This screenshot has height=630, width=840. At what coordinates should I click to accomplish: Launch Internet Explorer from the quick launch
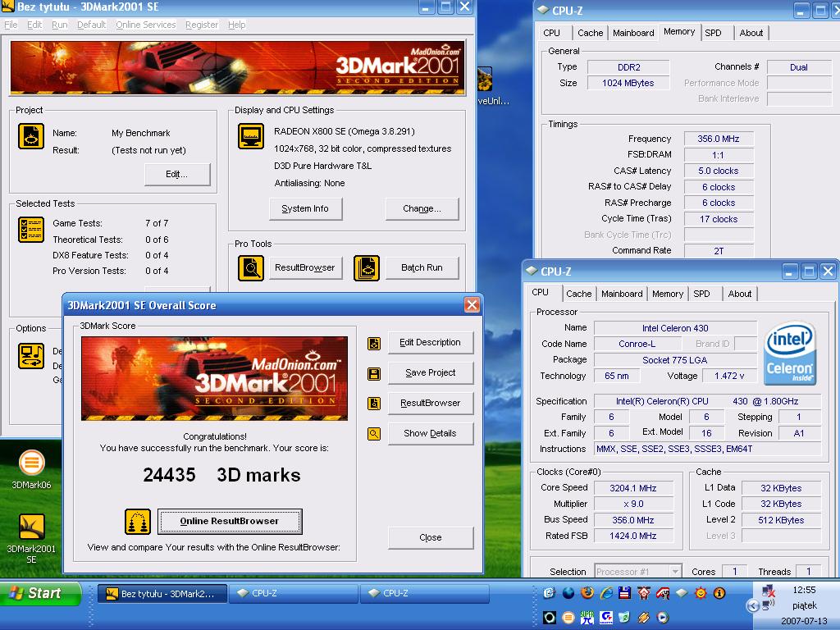point(606,592)
